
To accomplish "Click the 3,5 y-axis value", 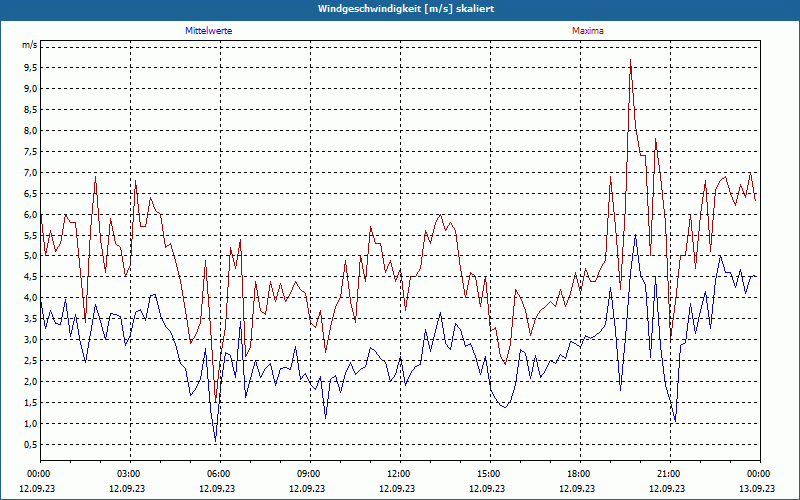I will [x=31, y=319].
